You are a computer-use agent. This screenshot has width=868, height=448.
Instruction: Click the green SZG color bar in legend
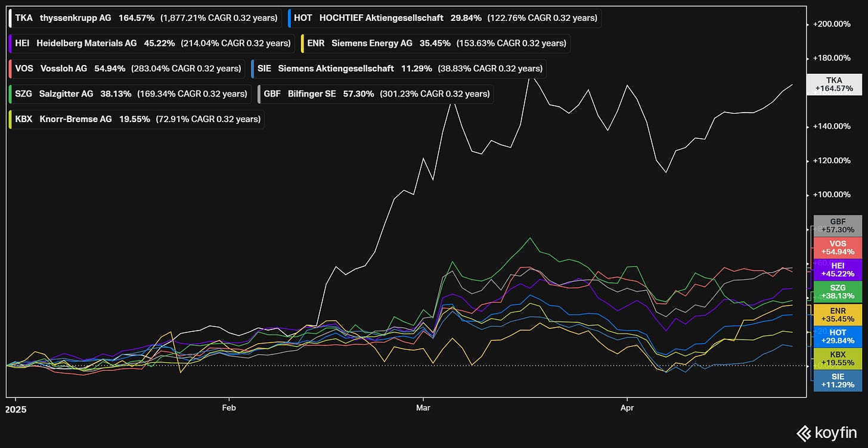11,94
